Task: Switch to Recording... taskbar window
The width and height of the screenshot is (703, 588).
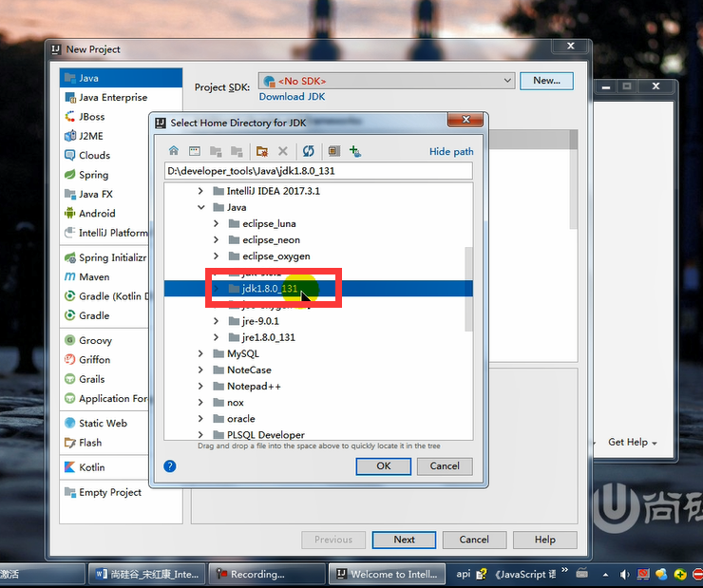Action: click(x=267, y=574)
